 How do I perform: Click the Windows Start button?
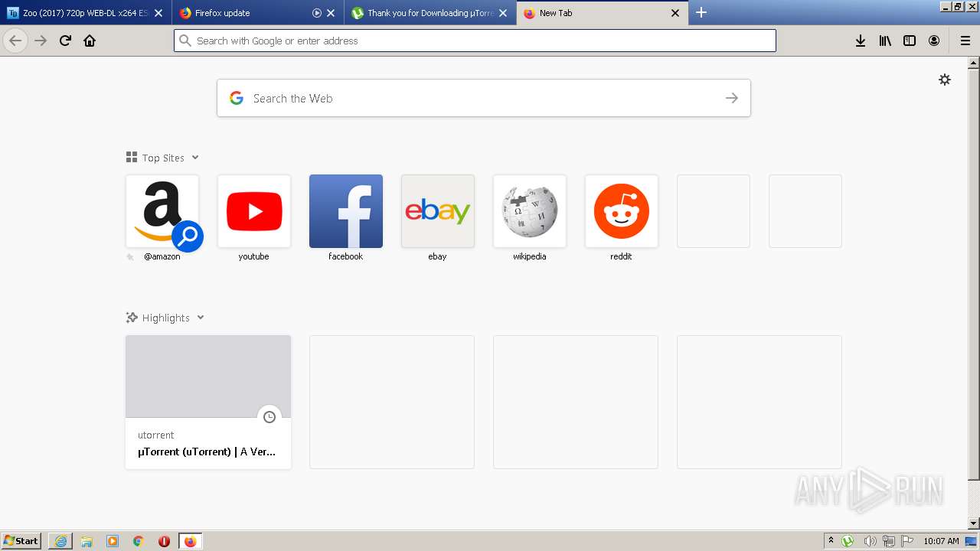coord(21,541)
